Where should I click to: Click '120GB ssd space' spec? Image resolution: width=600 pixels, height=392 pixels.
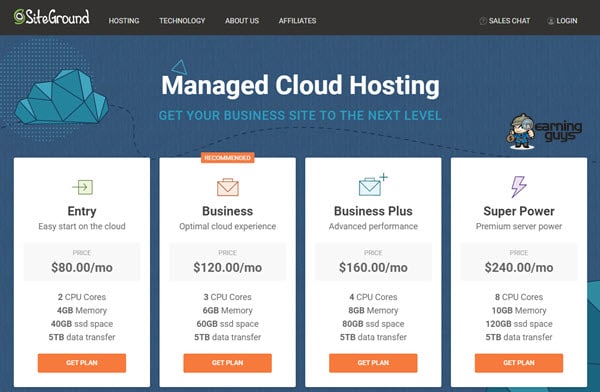tap(519, 324)
